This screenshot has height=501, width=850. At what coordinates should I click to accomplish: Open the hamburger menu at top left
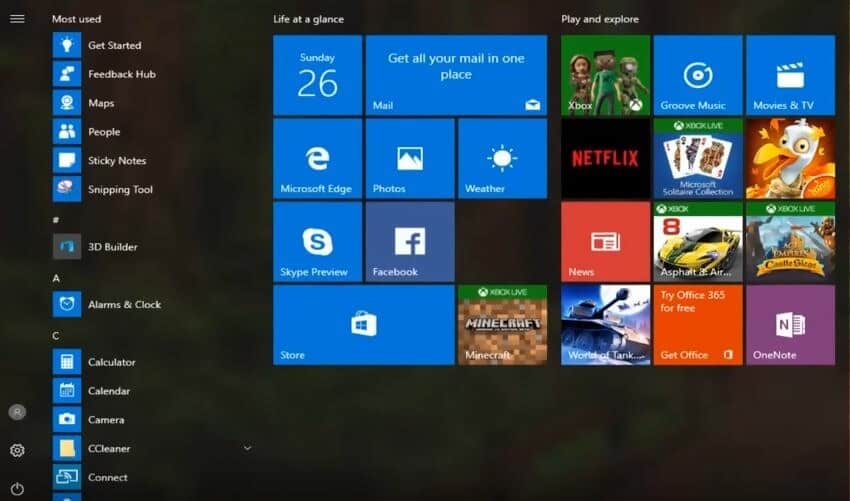pos(17,19)
